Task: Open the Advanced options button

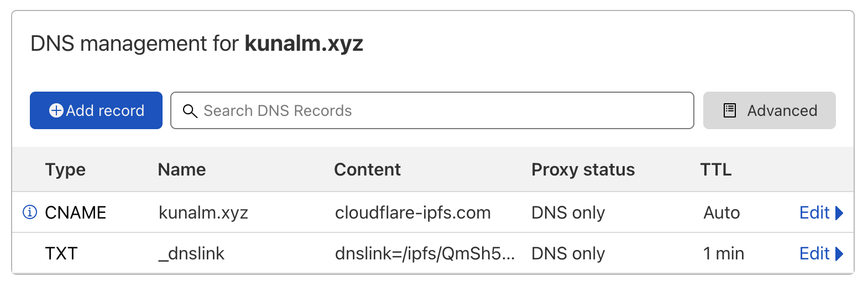Action: (769, 110)
